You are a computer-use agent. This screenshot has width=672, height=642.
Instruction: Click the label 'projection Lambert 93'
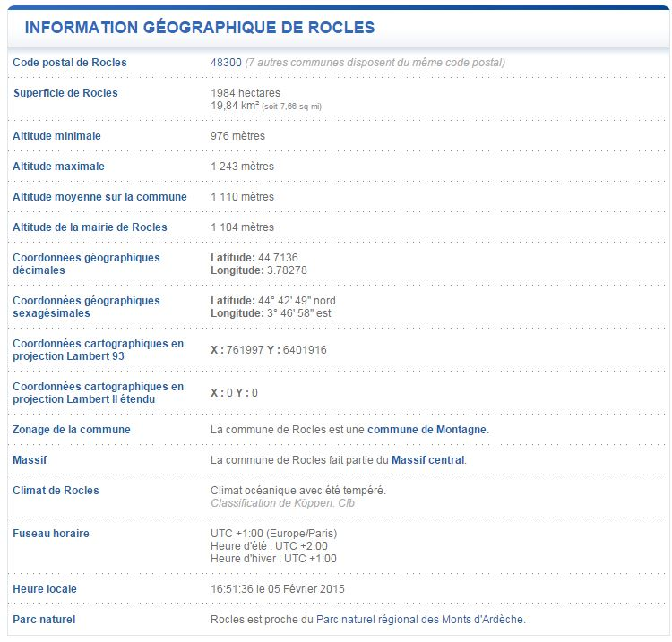tap(68, 356)
